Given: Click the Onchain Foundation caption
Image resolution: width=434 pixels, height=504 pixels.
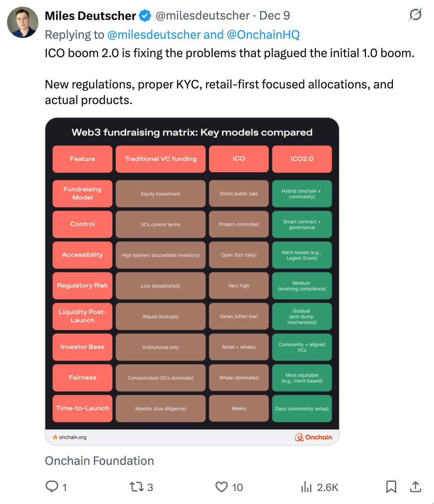Looking at the screenshot, I should 99,461.
